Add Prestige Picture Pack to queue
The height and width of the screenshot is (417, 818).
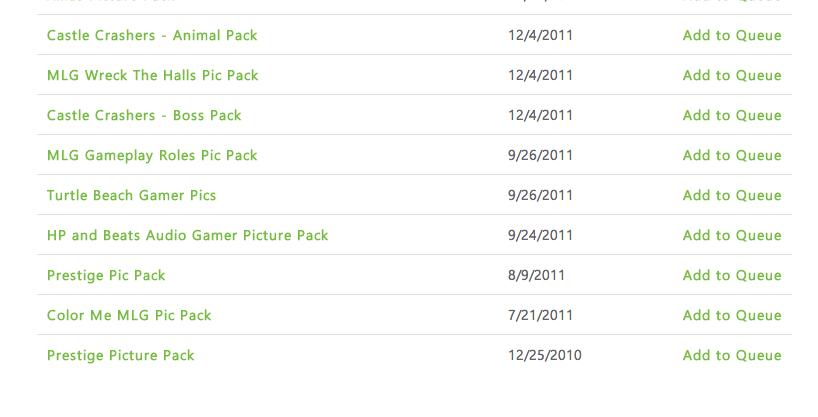732,355
